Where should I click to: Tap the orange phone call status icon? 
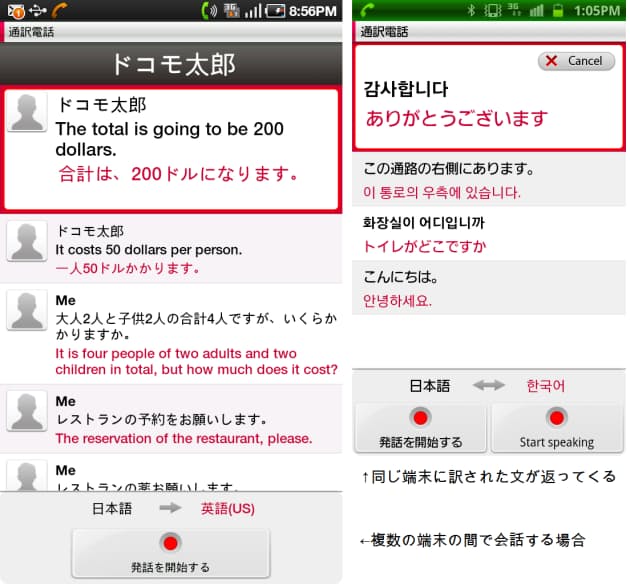62,11
